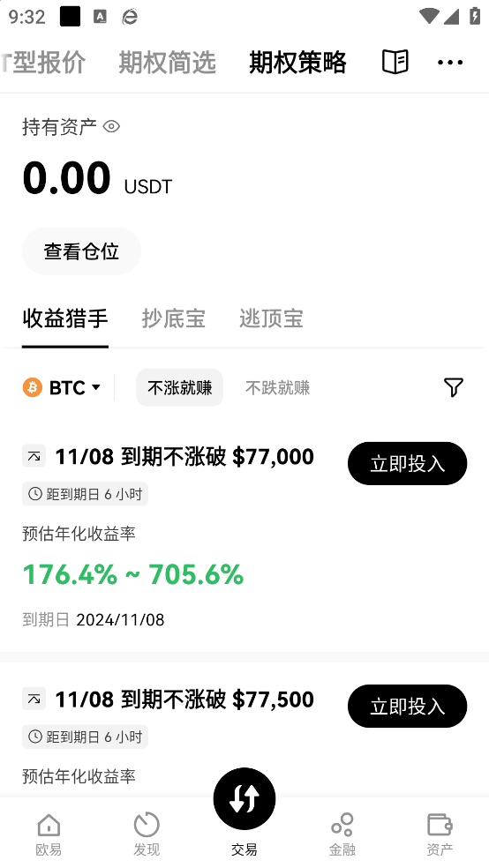The width and height of the screenshot is (489, 868).
Task: Open the filter funnel icon
Action: (x=454, y=387)
